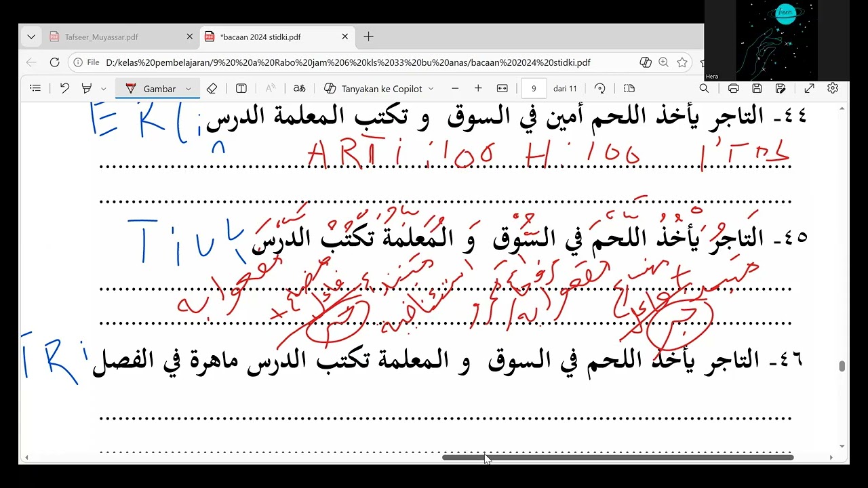
Task: Click the address bar zoom magnifier icon
Action: tap(664, 62)
